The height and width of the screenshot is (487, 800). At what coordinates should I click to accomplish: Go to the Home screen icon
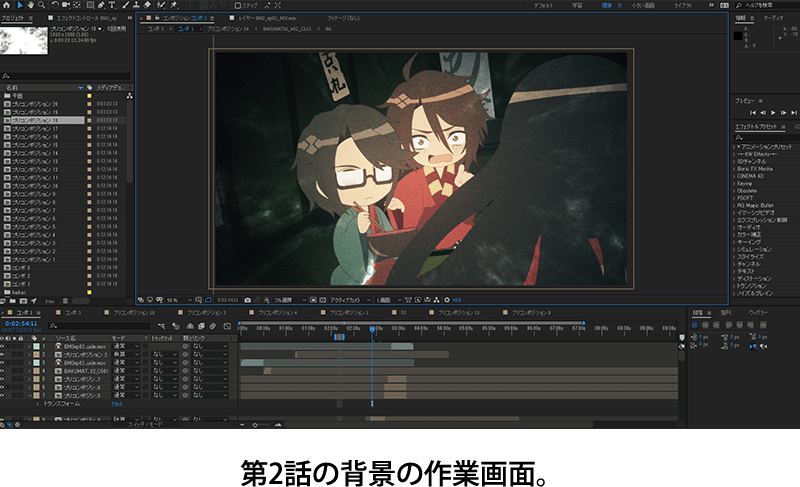pyautogui.click(x=7, y=5)
